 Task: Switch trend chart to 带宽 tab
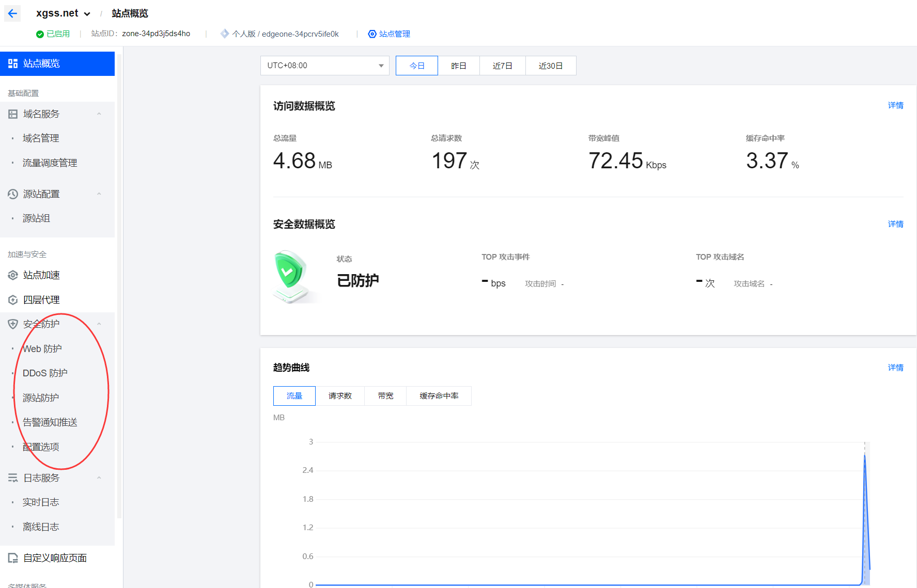385,396
